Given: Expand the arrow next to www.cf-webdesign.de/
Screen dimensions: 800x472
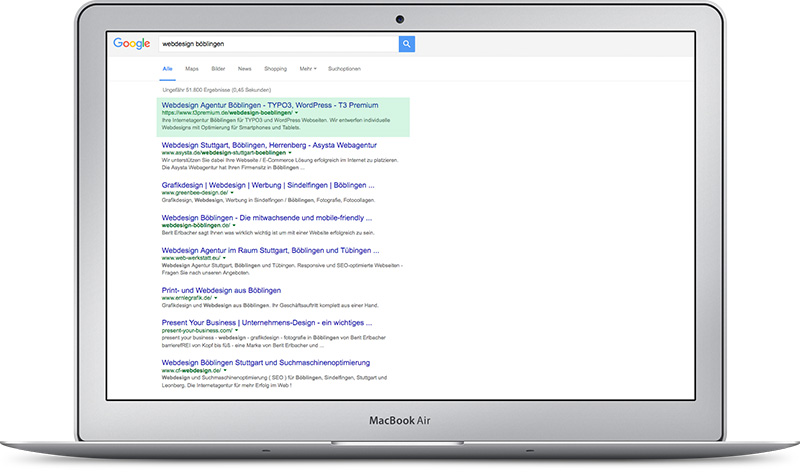Looking at the screenshot, I should (x=225, y=370).
